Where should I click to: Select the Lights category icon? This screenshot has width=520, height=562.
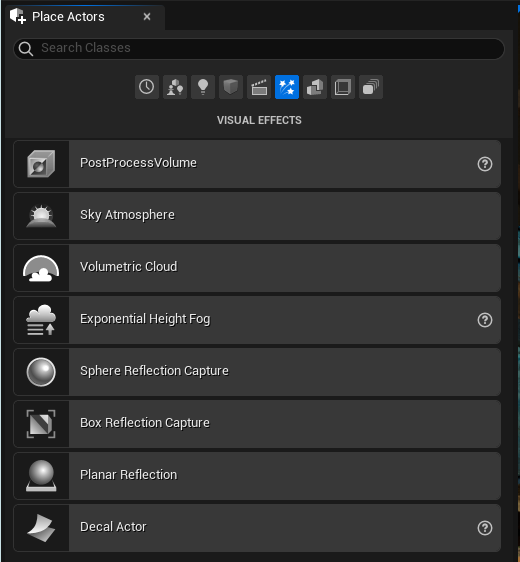tap(203, 87)
